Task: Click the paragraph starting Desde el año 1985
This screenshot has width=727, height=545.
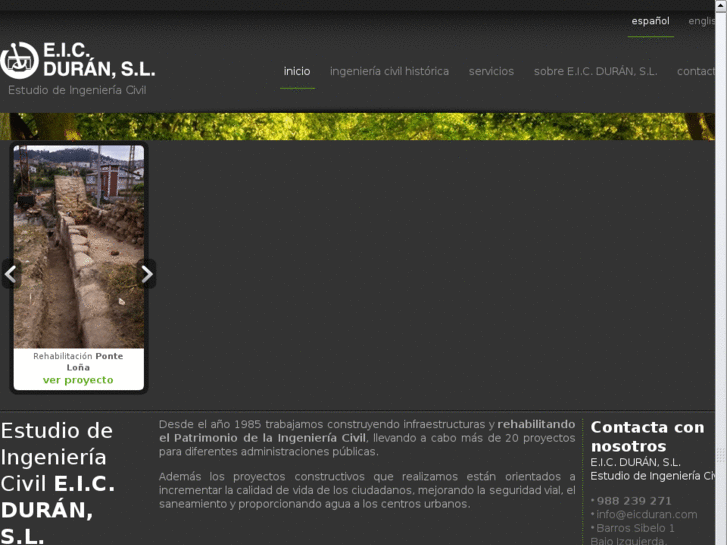Action: point(367,438)
